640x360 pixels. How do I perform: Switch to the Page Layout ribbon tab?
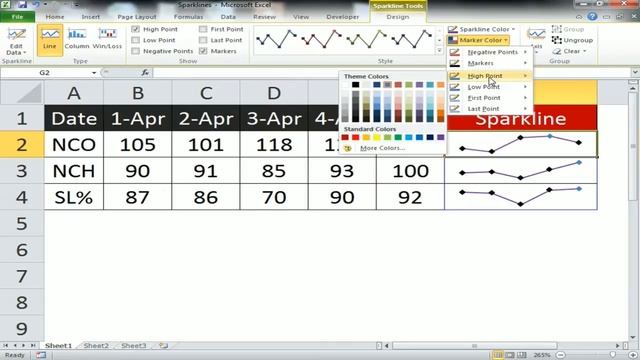pos(137,17)
